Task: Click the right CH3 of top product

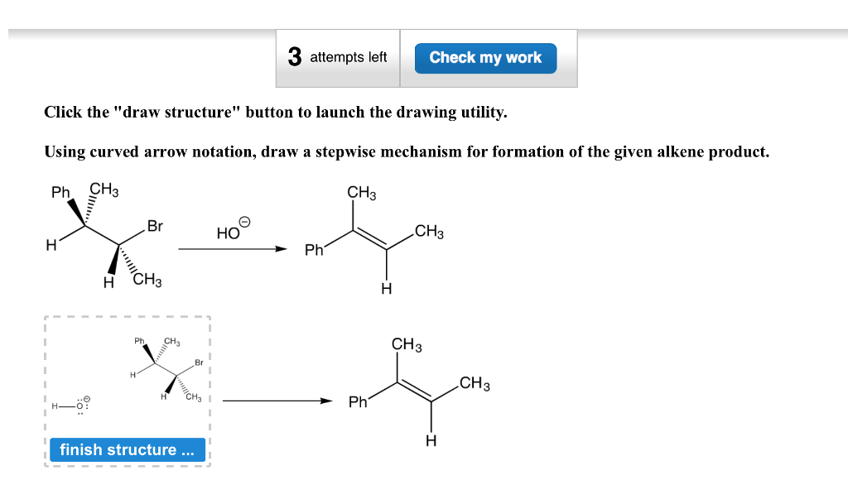Action: 430,231
